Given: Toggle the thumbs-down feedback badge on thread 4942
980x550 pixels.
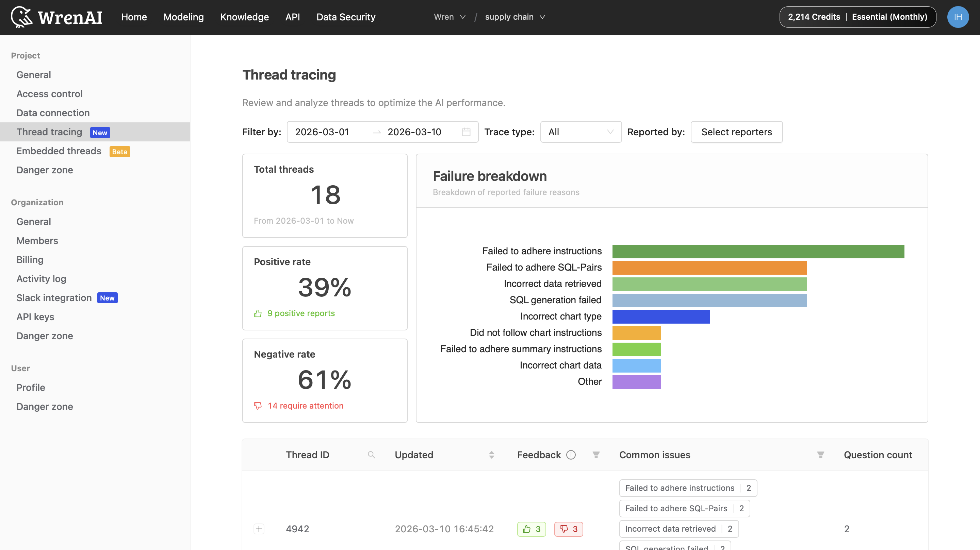Looking at the screenshot, I should pyautogui.click(x=569, y=529).
